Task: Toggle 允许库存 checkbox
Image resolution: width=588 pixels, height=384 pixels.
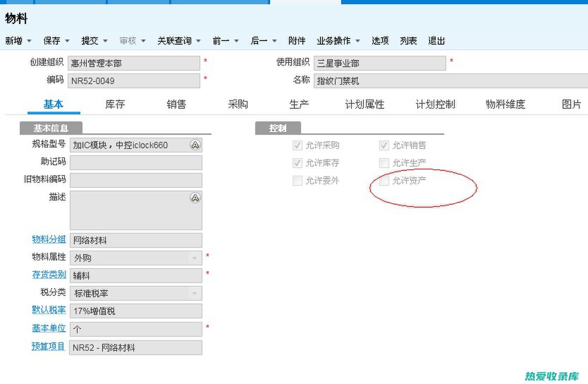Action: tap(298, 163)
